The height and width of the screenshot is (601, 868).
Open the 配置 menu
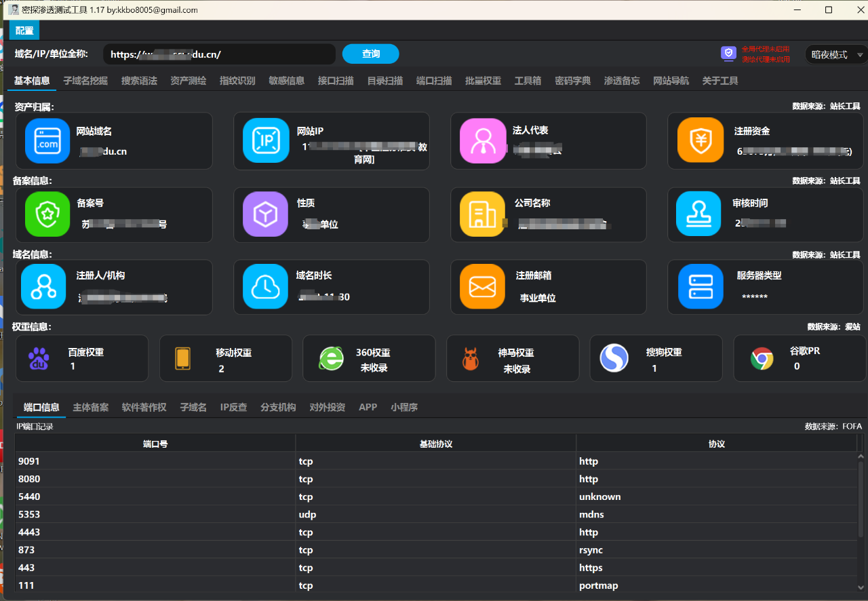coord(24,31)
